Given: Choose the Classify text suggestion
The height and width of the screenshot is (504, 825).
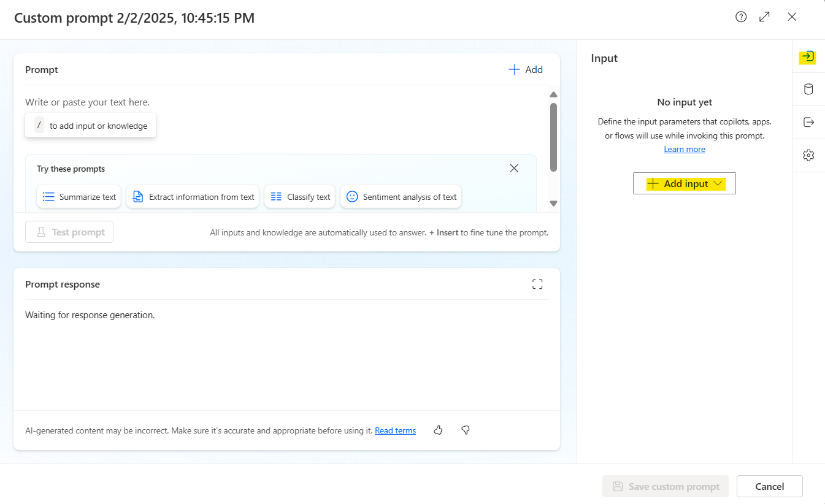Looking at the screenshot, I should [x=299, y=196].
